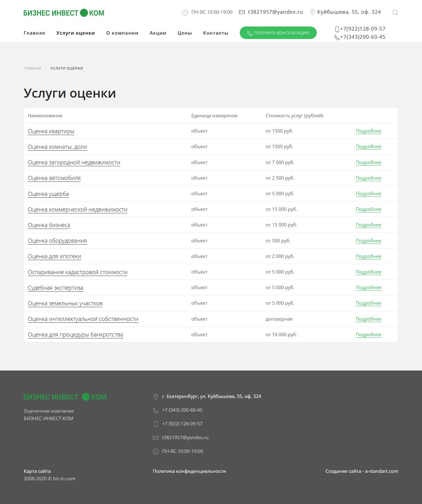422x504 pixels.
Task: Open Оценка оборудования link
Action: (x=57, y=241)
